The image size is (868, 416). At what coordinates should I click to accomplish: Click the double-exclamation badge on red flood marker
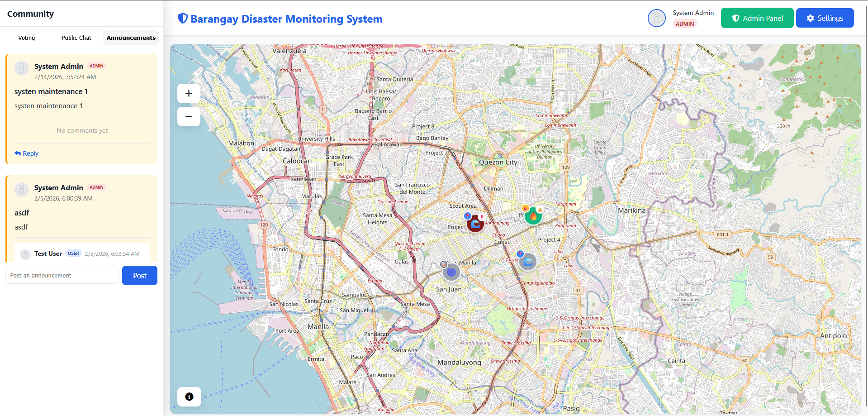pos(482,217)
